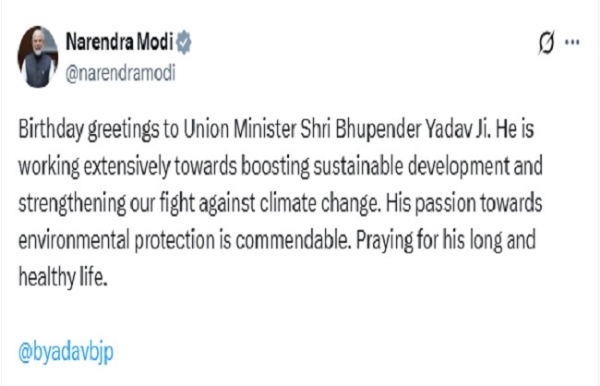The image size is (600, 386).
Task: Open the @narendramodi handle link
Action: [120, 73]
